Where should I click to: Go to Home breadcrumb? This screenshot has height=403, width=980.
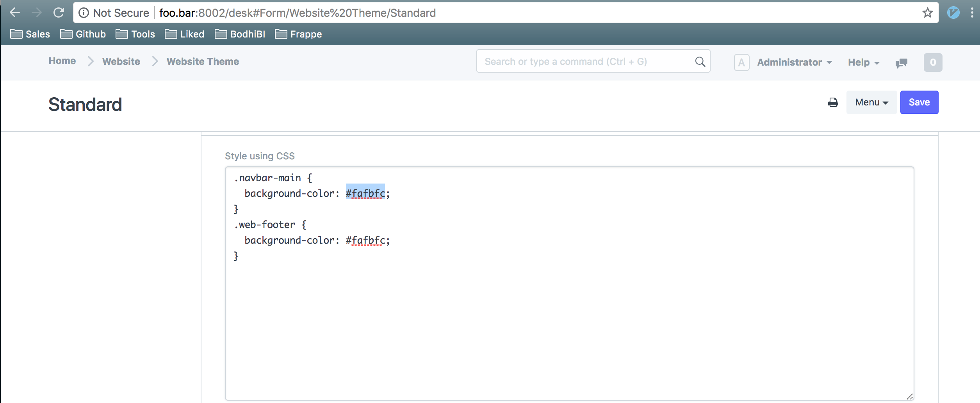(62, 61)
